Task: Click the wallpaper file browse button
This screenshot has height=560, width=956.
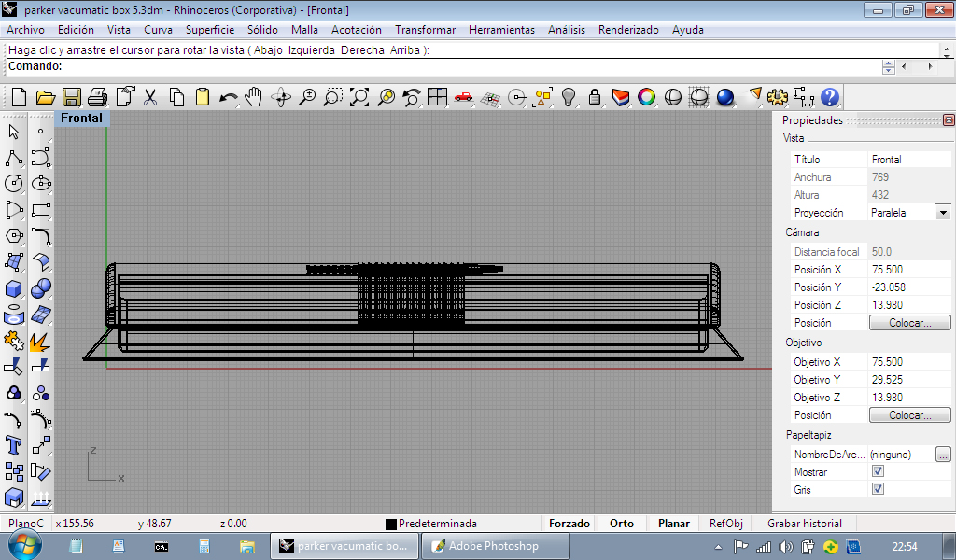Action: 943,455
